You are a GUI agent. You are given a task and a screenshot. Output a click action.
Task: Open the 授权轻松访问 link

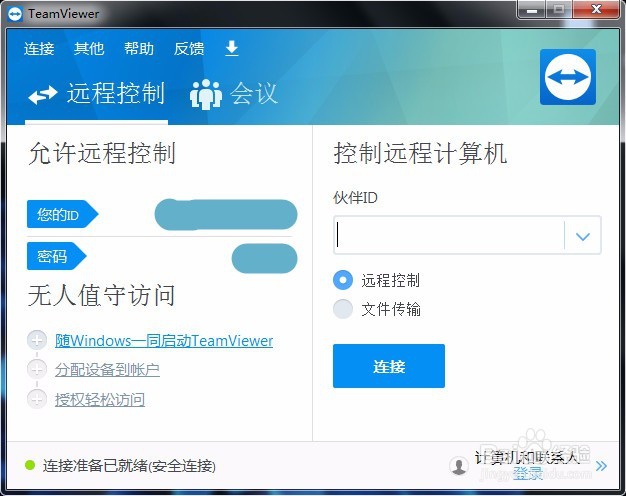point(100,399)
